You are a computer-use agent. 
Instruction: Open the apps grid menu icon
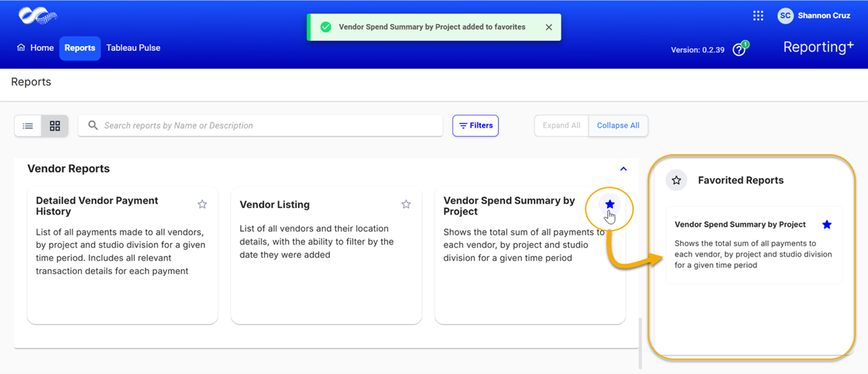[x=758, y=16]
